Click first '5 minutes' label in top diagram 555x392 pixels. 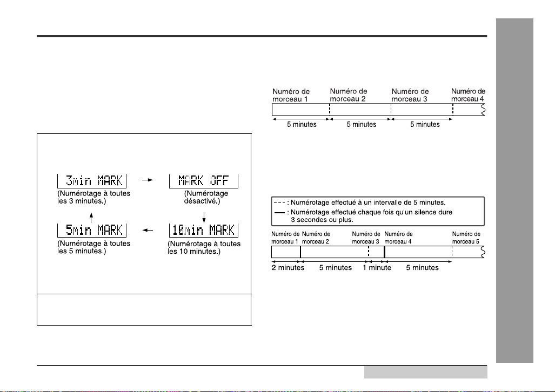tap(302, 125)
